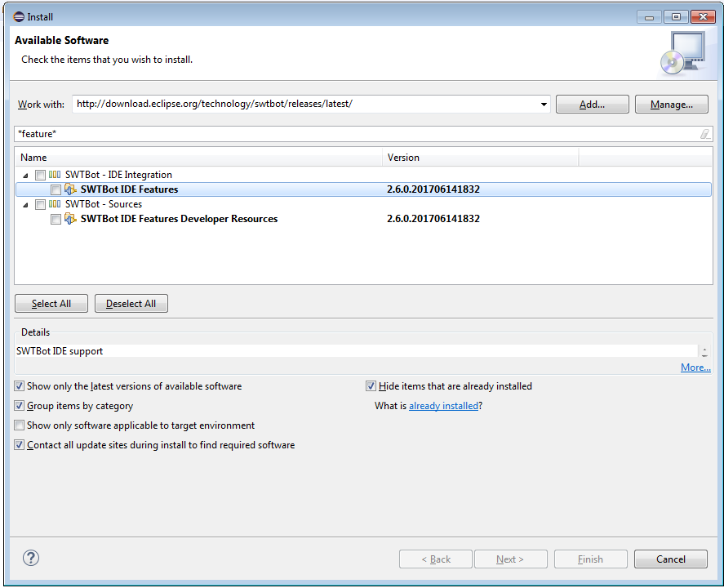Check the SWTBot - Sources checkbox

(41, 205)
